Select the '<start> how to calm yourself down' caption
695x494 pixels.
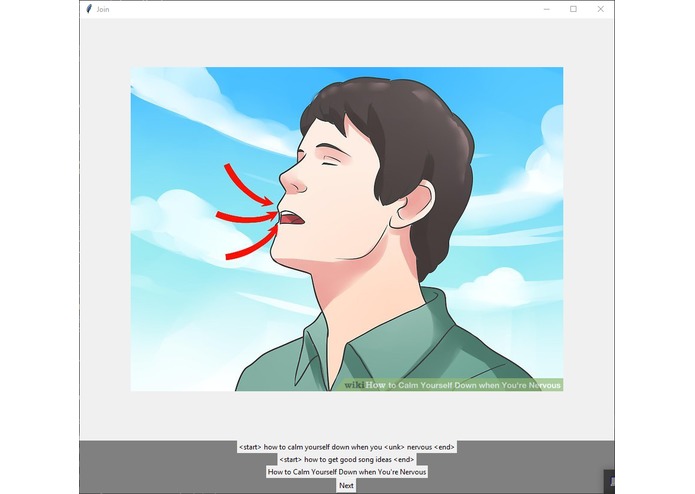[347, 447]
